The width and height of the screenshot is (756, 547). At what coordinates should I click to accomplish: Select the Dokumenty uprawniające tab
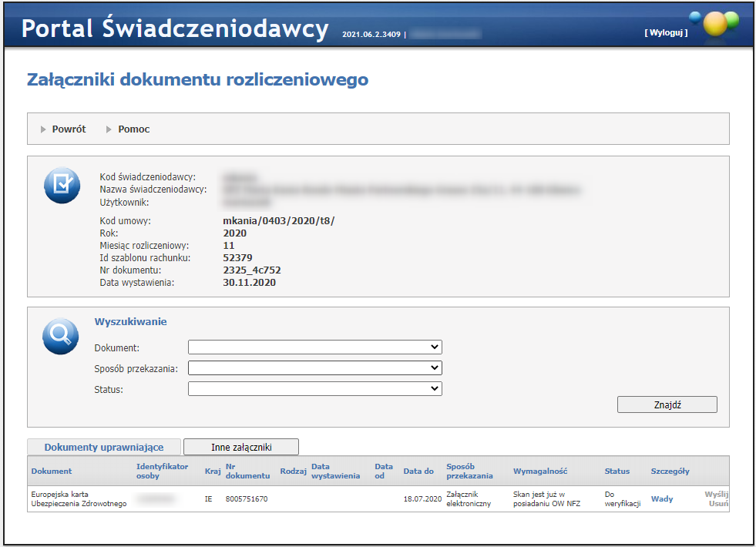tap(104, 447)
